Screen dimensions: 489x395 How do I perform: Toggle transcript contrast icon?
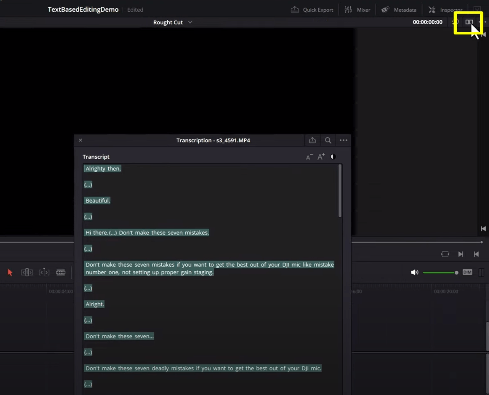(332, 157)
